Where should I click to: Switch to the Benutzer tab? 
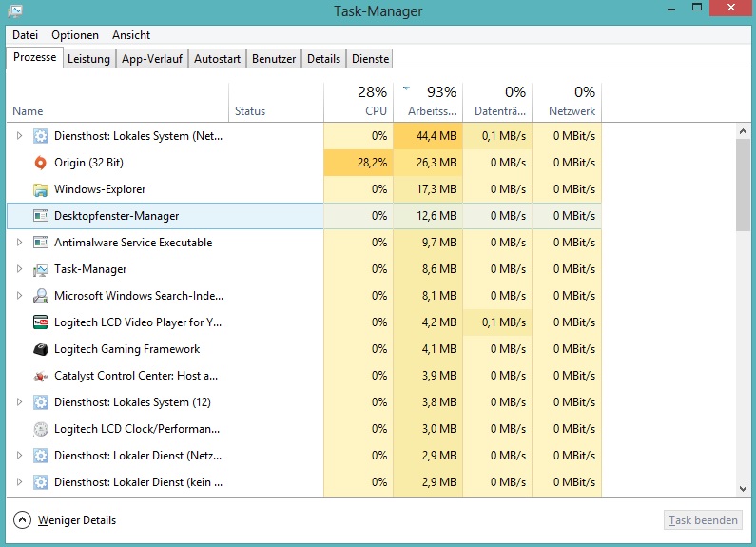274,59
